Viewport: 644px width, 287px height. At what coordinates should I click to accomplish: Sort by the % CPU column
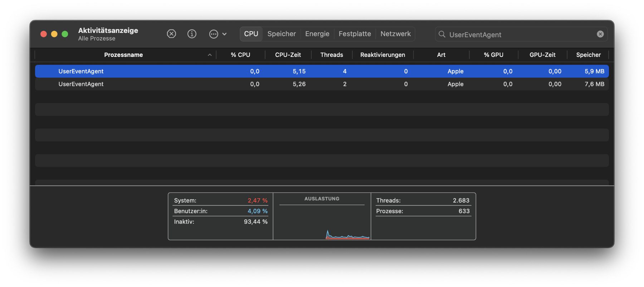pyautogui.click(x=240, y=55)
